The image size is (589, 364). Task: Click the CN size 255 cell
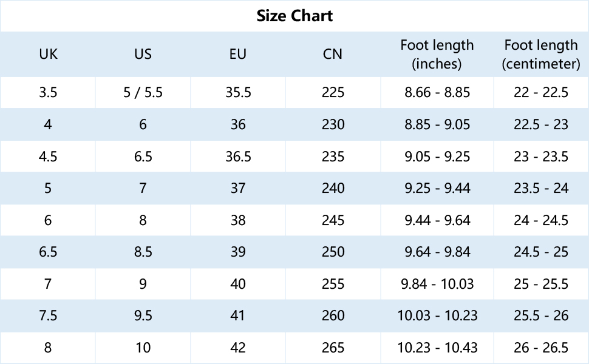point(333,284)
